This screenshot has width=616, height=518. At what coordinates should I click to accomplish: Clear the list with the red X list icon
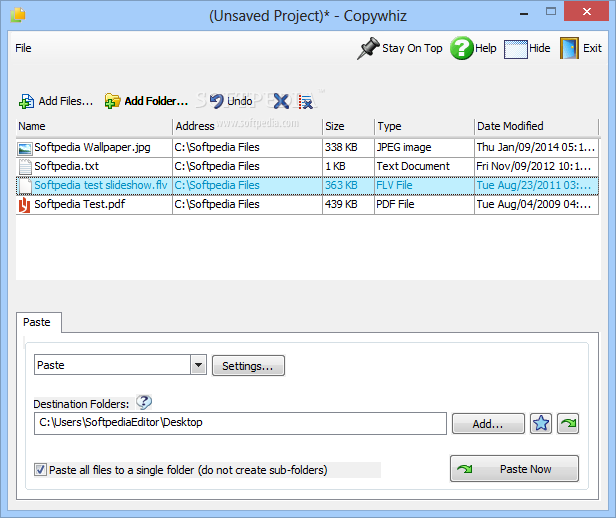pyautogui.click(x=305, y=101)
